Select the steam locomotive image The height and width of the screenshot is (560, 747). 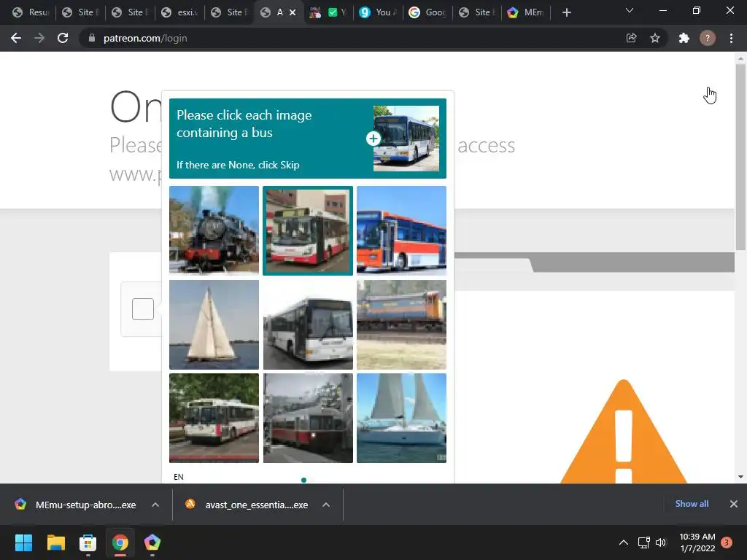[x=214, y=230]
